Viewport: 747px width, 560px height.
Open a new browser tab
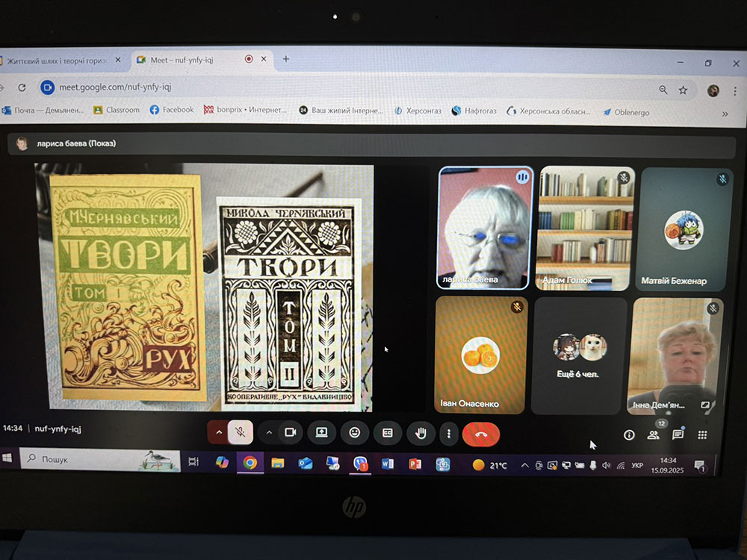point(286,59)
